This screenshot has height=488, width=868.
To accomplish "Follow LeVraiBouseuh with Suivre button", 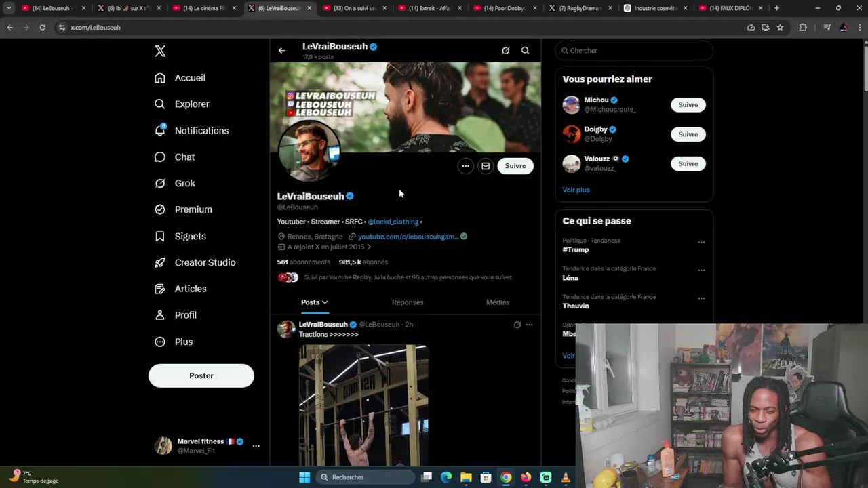I will click(x=515, y=166).
